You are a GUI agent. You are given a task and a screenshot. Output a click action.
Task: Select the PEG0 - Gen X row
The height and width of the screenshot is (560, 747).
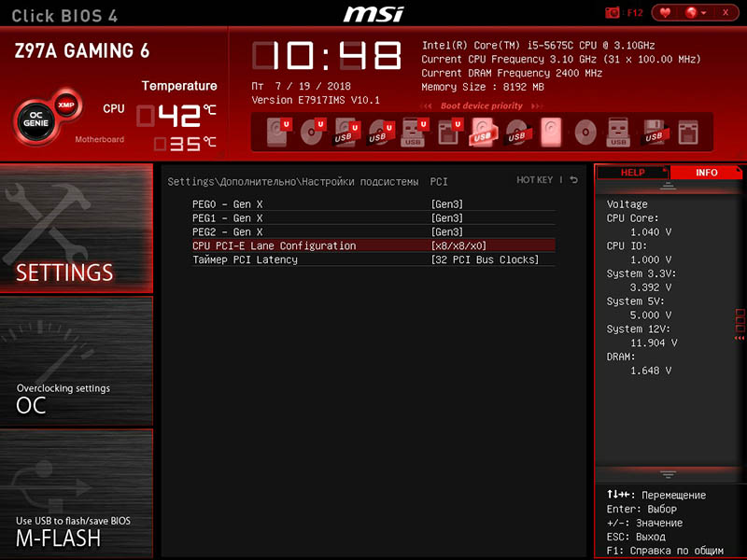pos(373,204)
